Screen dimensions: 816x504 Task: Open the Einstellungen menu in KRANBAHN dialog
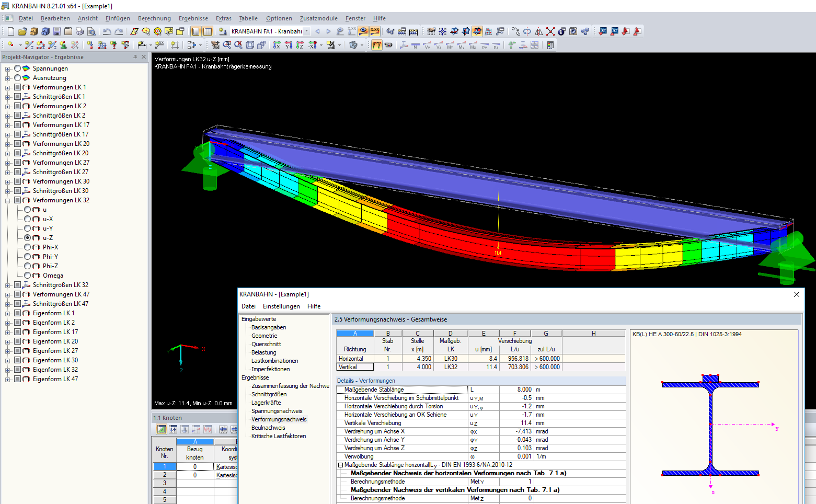click(x=281, y=306)
